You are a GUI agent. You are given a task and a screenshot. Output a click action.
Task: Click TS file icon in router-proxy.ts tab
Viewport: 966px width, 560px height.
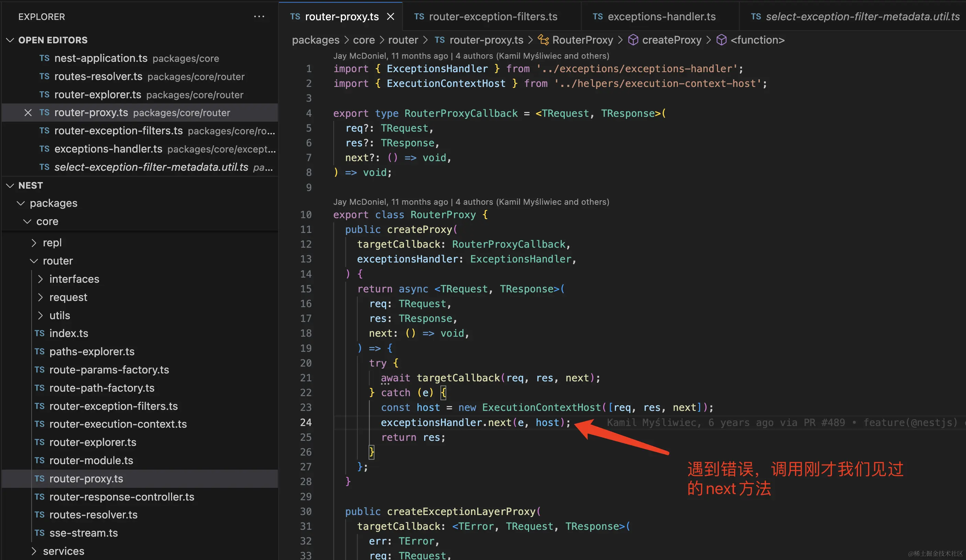tap(295, 16)
